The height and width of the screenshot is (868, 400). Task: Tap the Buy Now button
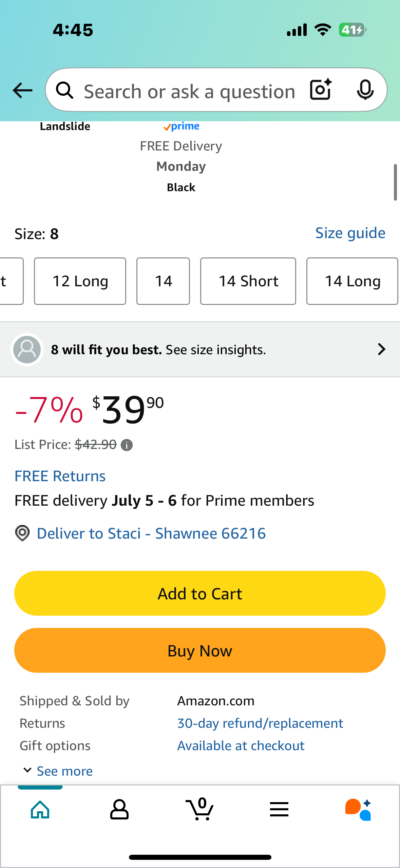(x=200, y=650)
